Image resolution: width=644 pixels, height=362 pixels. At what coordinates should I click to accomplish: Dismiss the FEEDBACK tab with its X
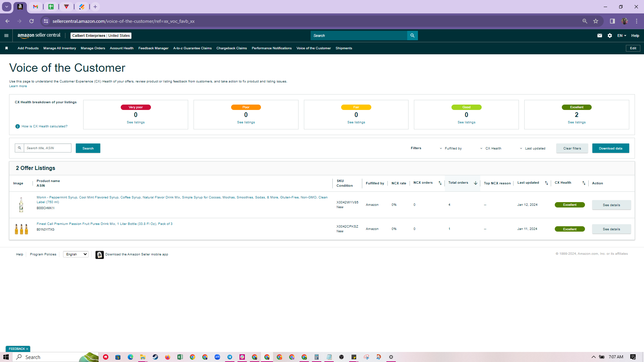[27, 349]
